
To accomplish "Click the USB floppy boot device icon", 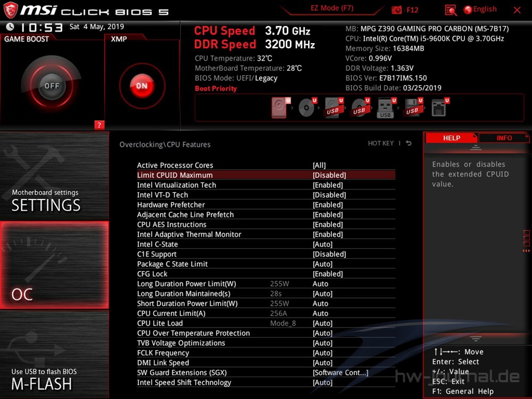I will (x=412, y=107).
